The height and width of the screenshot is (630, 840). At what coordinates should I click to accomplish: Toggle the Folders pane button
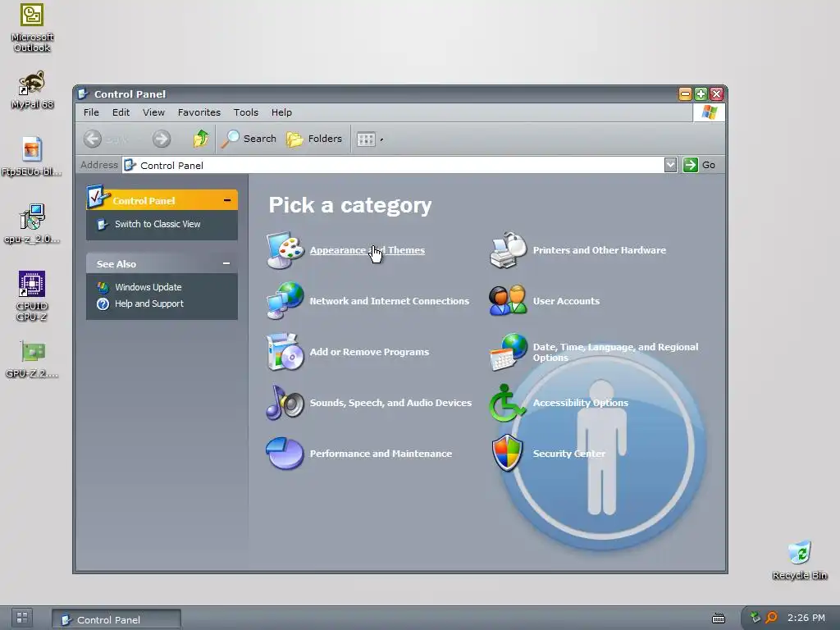click(x=314, y=139)
